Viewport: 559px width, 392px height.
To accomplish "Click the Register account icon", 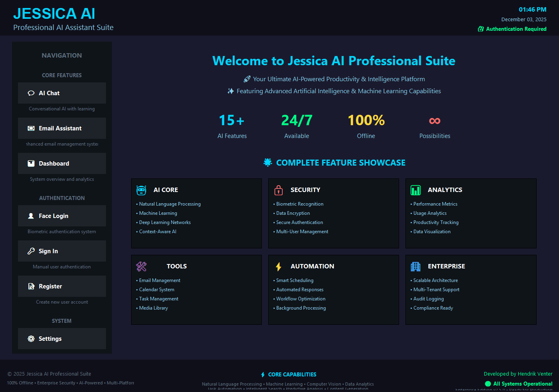I will coord(31,286).
